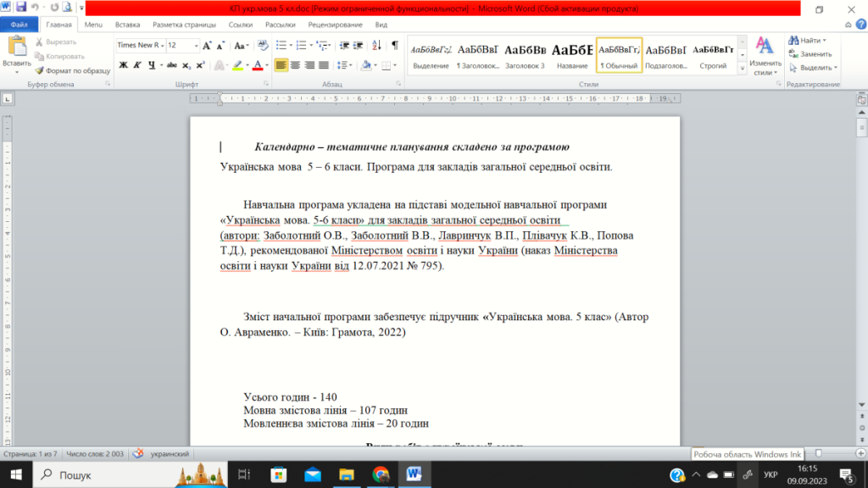Center-align the paragraph text
This screenshot has width=868, height=488.
tap(295, 65)
